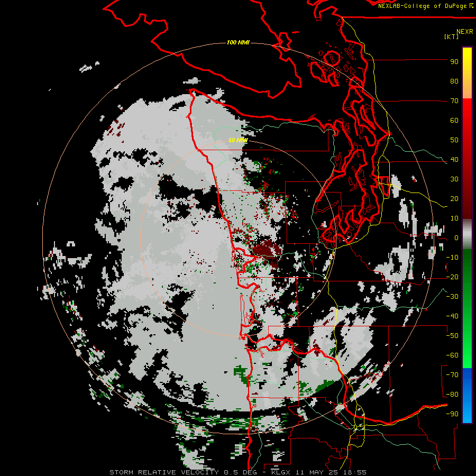The width and height of the screenshot is (476, 476).
Task: Click the -70 knot legend value
Action: (x=452, y=375)
